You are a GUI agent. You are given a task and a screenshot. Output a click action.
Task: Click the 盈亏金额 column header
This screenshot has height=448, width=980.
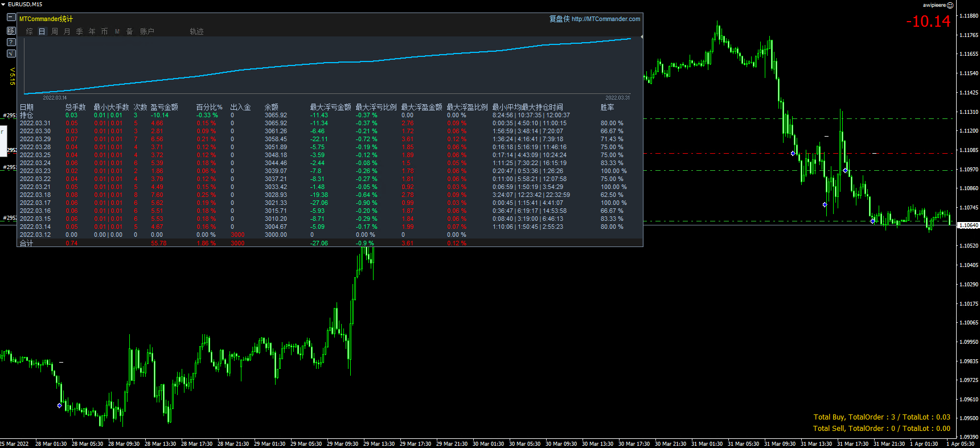point(165,107)
